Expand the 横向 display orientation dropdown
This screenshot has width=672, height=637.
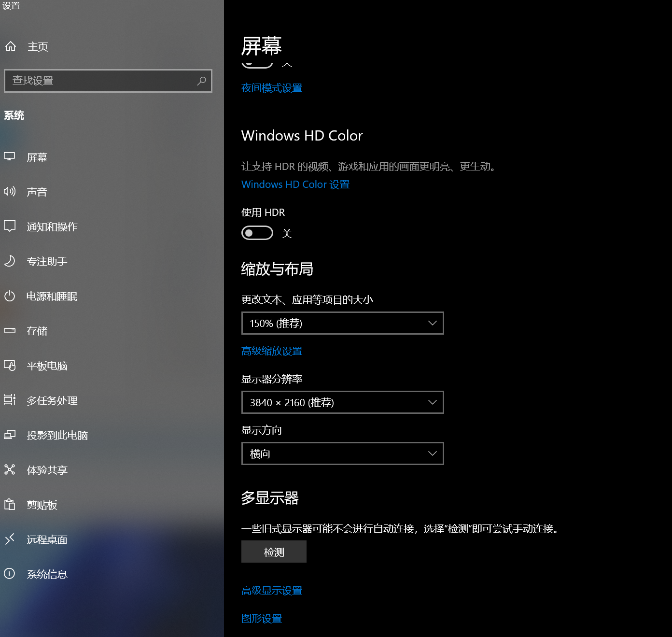coord(342,453)
